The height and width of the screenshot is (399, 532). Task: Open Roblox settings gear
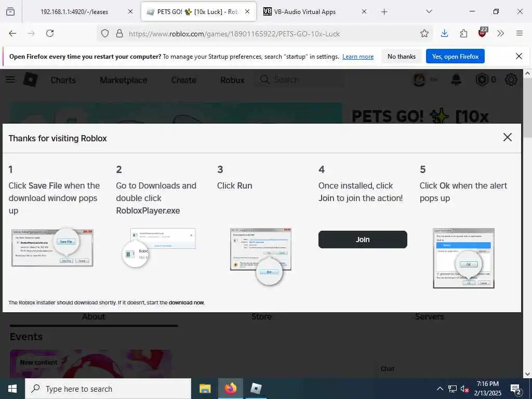(511, 79)
